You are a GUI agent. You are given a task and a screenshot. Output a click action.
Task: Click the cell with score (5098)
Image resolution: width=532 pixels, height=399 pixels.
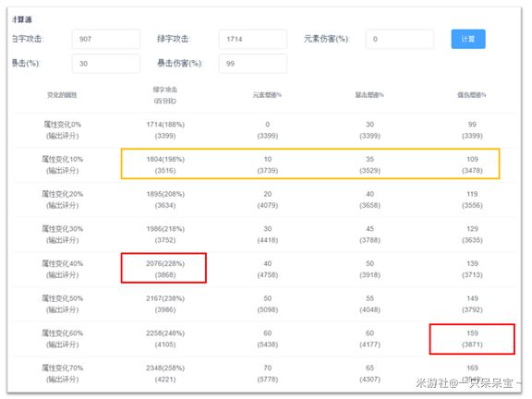268,304
